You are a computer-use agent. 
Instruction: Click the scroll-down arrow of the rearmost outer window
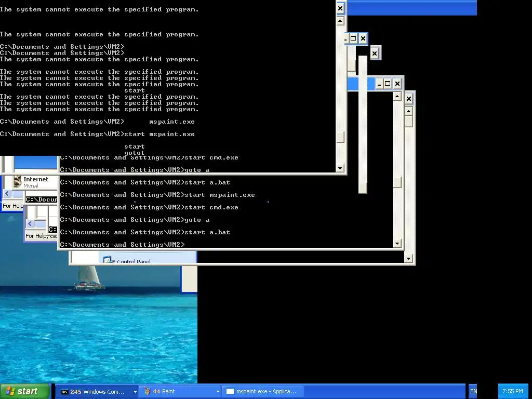(x=409, y=259)
